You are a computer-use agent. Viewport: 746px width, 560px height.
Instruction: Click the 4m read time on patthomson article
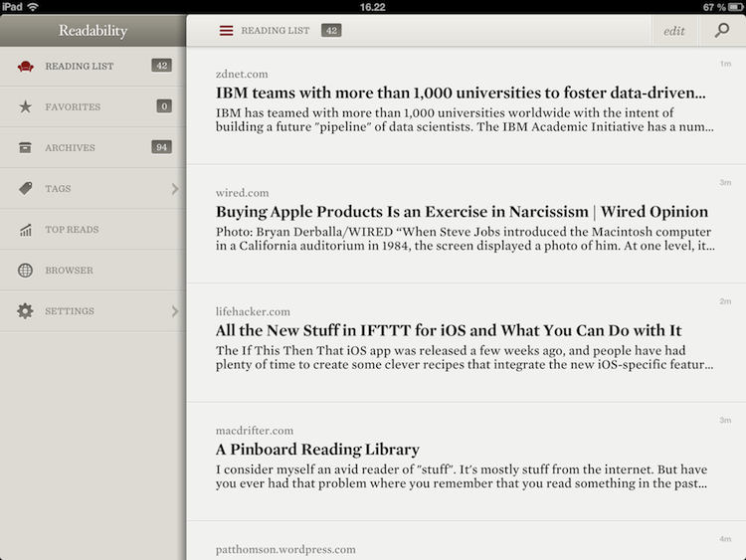[x=725, y=539]
